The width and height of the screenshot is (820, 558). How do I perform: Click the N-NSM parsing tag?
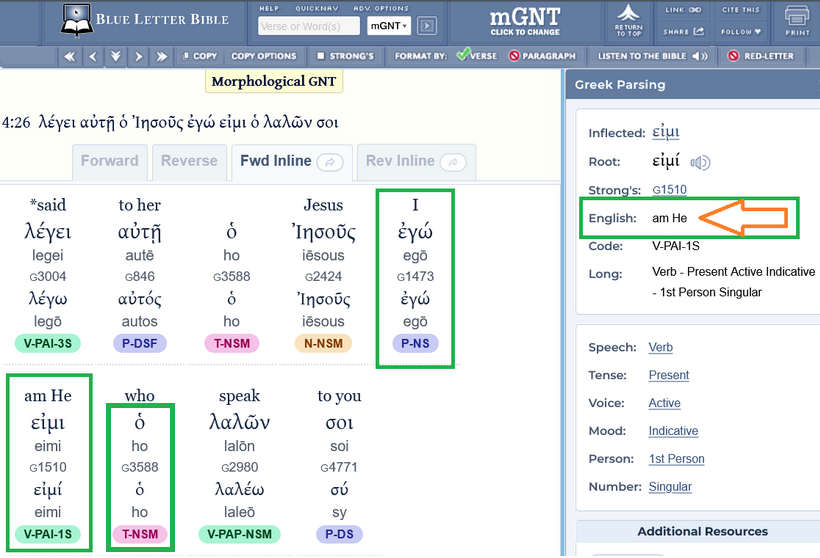point(323,344)
